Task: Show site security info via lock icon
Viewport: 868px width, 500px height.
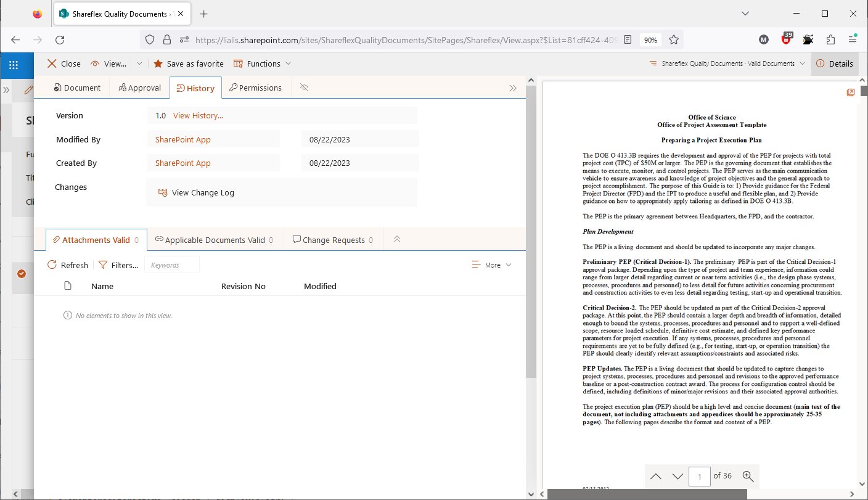Action: (x=166, y=39)
